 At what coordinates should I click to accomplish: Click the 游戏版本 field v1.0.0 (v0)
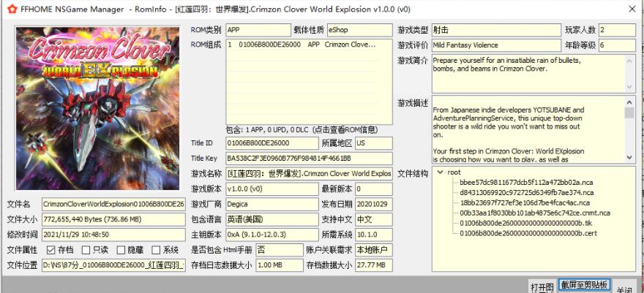click(272, 189)
